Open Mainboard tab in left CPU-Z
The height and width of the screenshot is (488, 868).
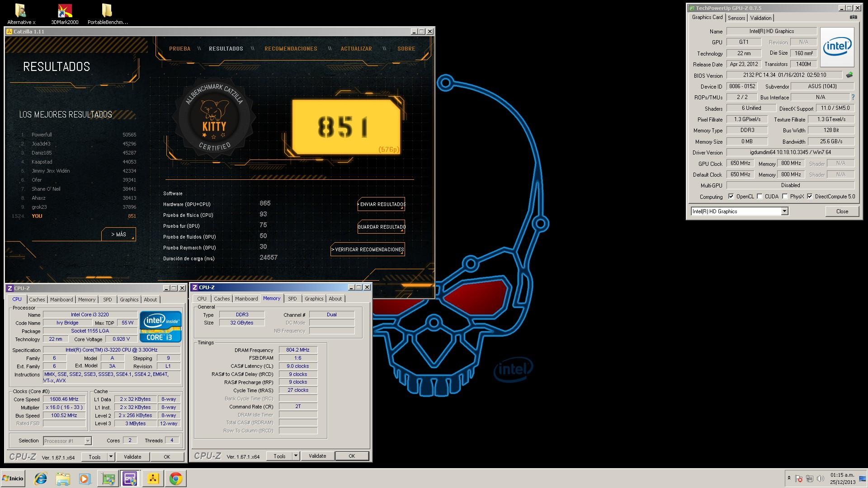tap(61, 300)
